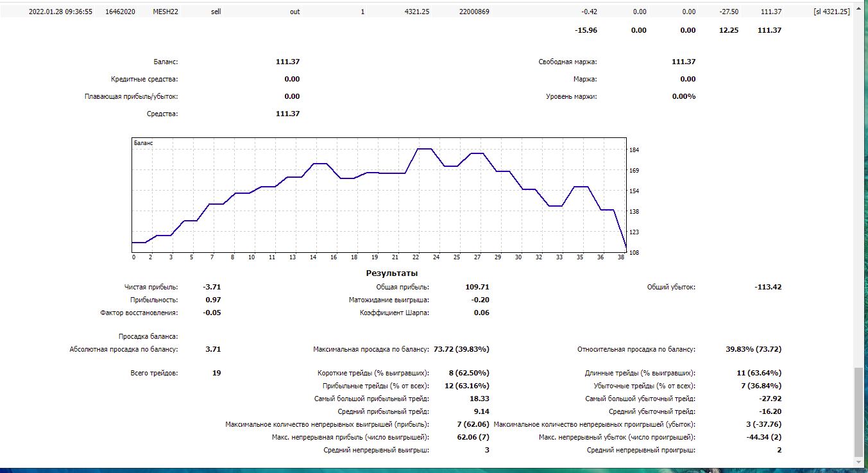868x473 pixels.
Task: Click the '-27.50' profit cell
Action: pyautogui.click(x=728, y=12)
